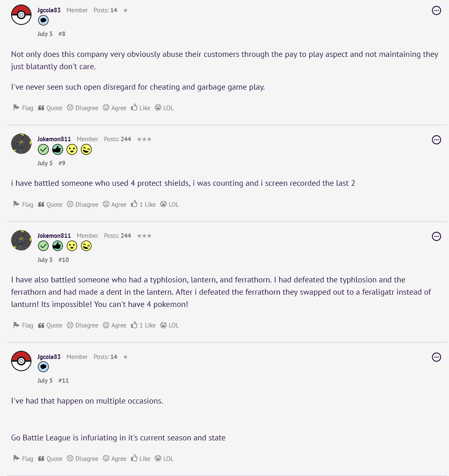Open the three-dot menu for post #11
The width and height of the screenshot is (449, 476).
pos(436,357)
